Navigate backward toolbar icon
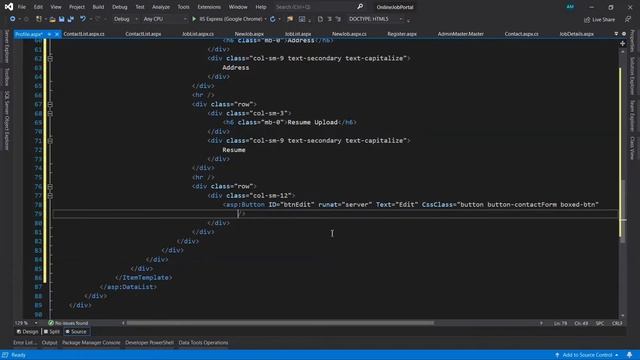 pos(13,19)
